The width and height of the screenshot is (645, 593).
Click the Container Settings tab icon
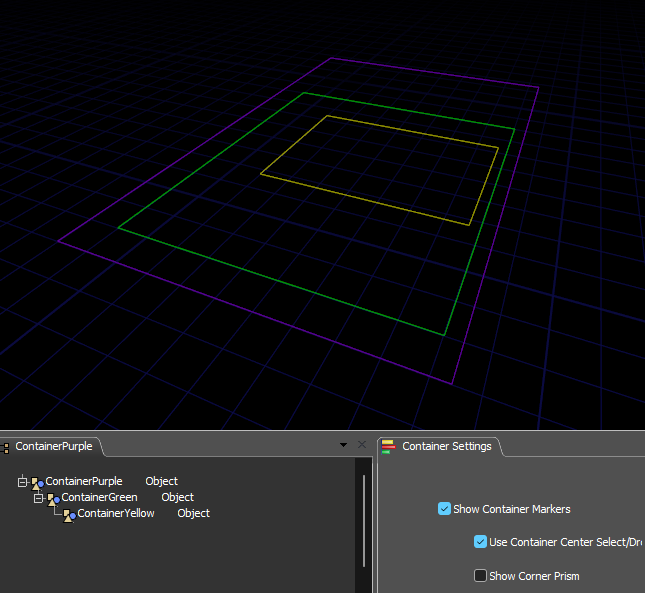(x=388, y=447)
